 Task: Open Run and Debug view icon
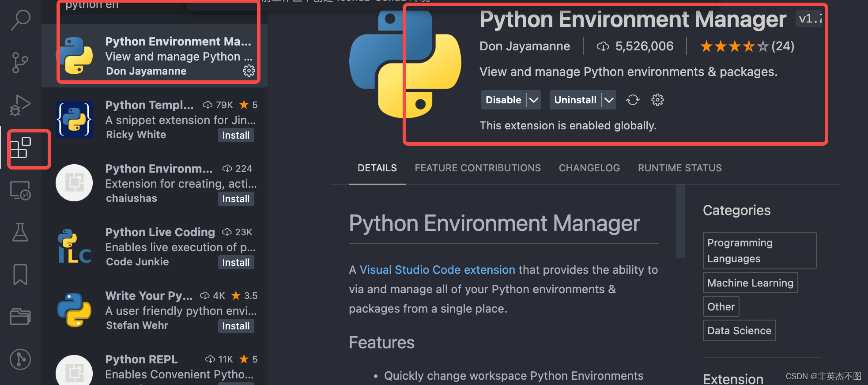20,105
